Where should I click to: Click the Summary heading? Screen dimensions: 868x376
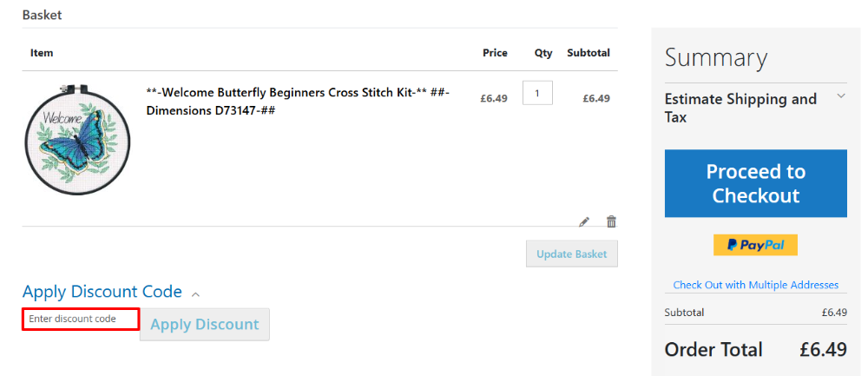point(716,58)
